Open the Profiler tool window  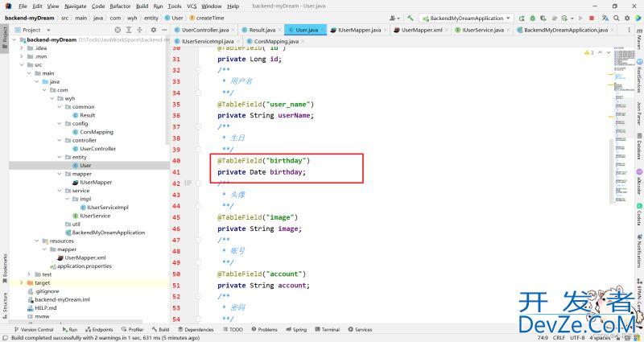click(x=133, y=329)
